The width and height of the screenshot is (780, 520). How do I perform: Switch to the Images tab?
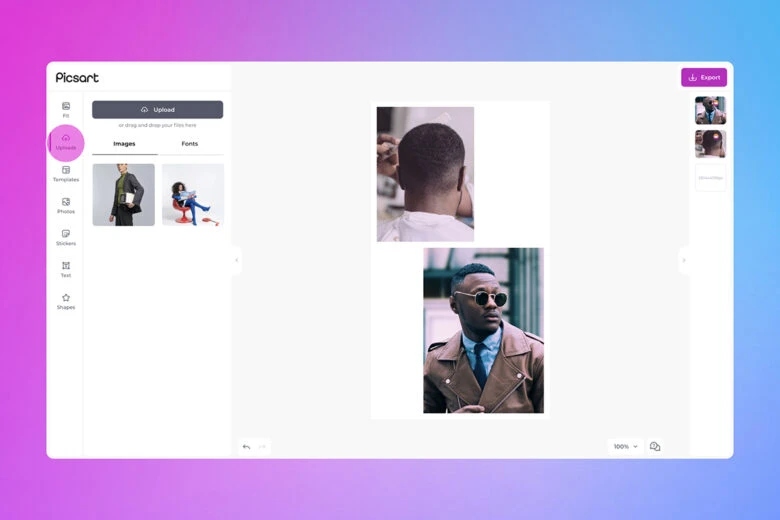click(124, 144)
